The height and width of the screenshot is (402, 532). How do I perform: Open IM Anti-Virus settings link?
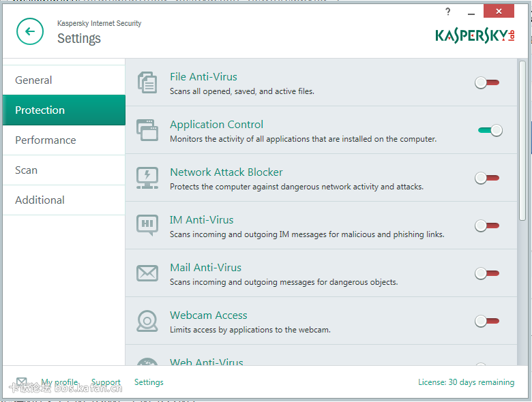201,220
